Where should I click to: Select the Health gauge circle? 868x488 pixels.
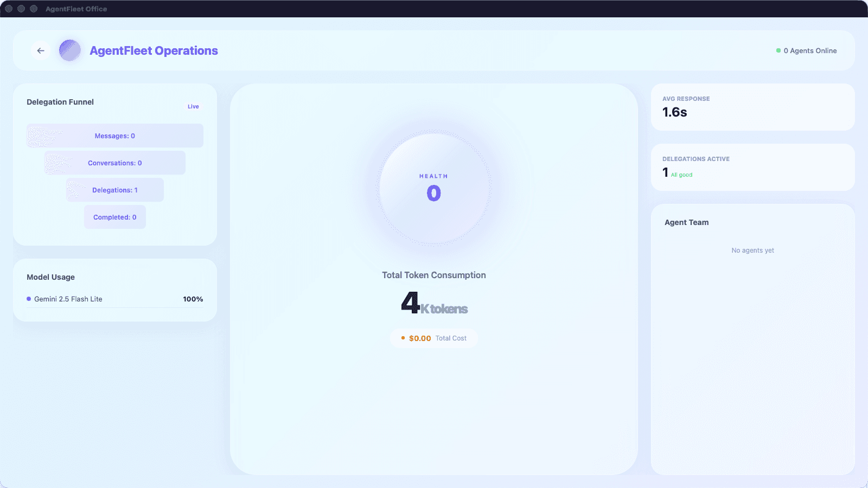pos(433,187)
